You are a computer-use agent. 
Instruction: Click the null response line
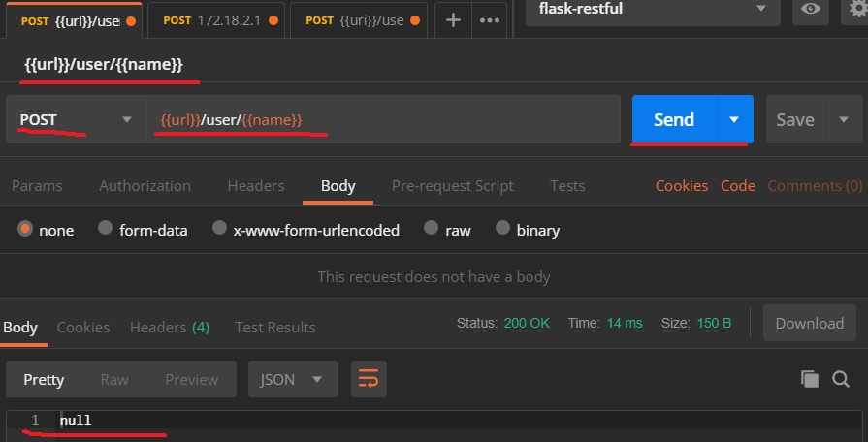tap(76, 421)
